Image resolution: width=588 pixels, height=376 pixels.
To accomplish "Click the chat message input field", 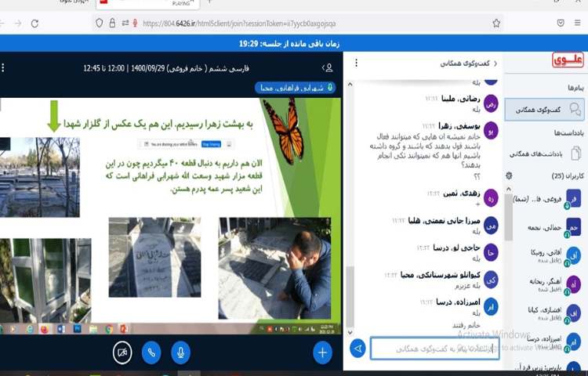I will point(434,349).
